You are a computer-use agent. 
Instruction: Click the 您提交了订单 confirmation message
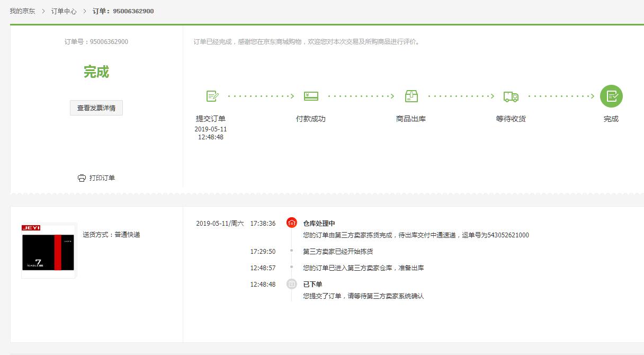(363, 296)
